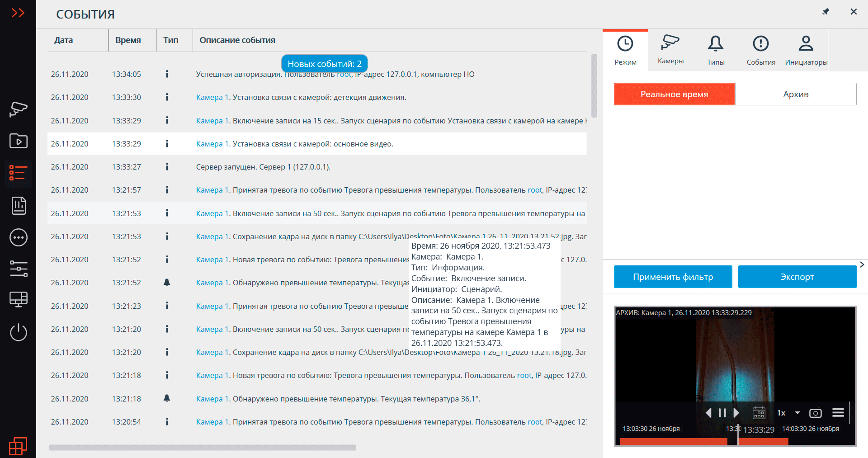This screenshot has height=458, width=868.
Task: Close the events panel
Action: click(x=854, y=12)
